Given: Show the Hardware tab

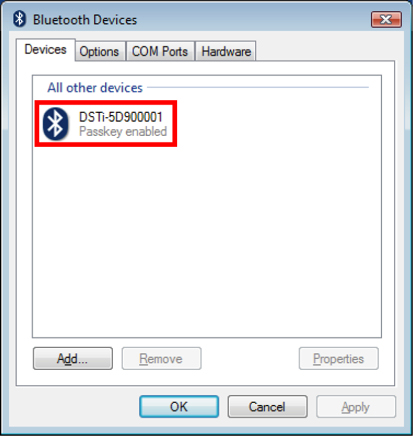Looking at the screenshot, I should point(226,51).
